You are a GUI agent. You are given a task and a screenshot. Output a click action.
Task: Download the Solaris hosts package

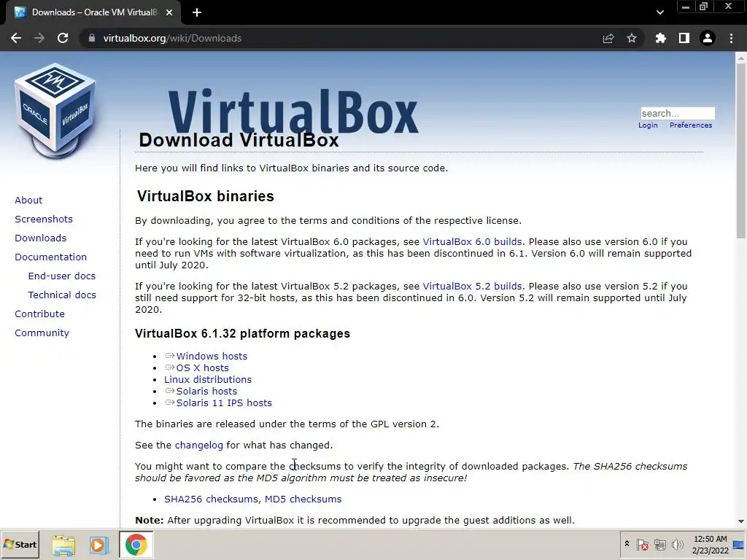click(x=206, y=391)
